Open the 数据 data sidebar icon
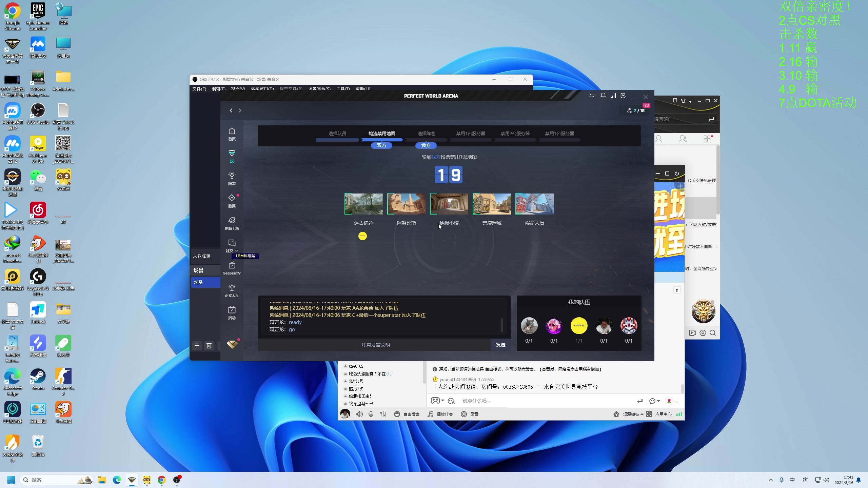Screen dimensions: 868x488 click(x=232, y=201)
